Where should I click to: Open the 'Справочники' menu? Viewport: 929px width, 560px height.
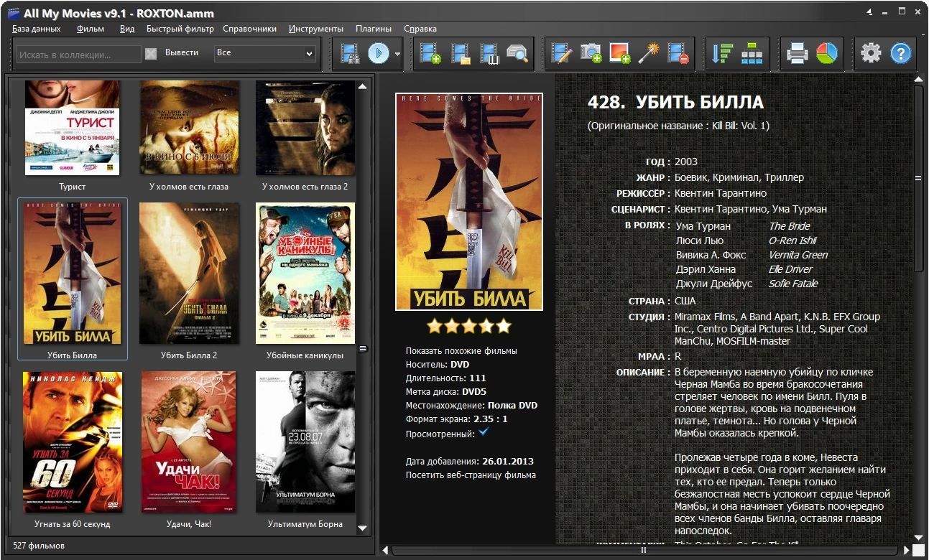click(249, 29)
